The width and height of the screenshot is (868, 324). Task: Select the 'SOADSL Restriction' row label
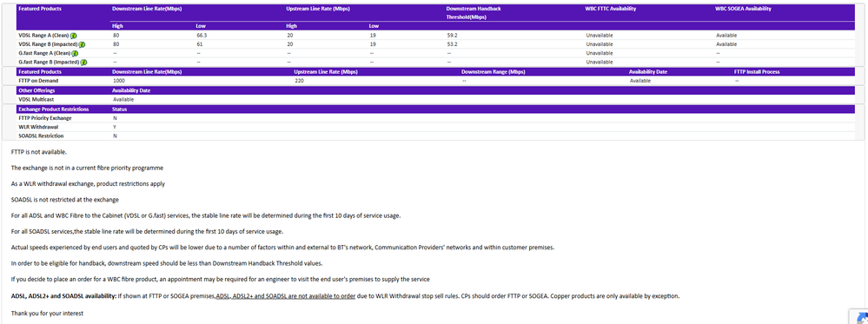(41, 136)
